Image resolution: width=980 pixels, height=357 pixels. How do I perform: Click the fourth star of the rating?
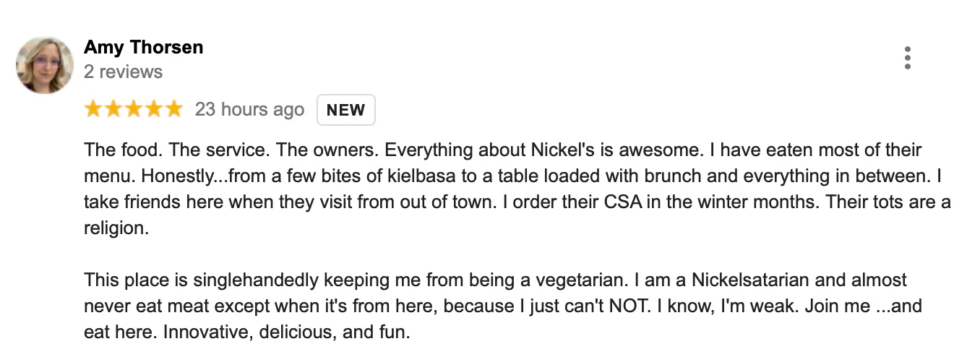tap(154, 110)
